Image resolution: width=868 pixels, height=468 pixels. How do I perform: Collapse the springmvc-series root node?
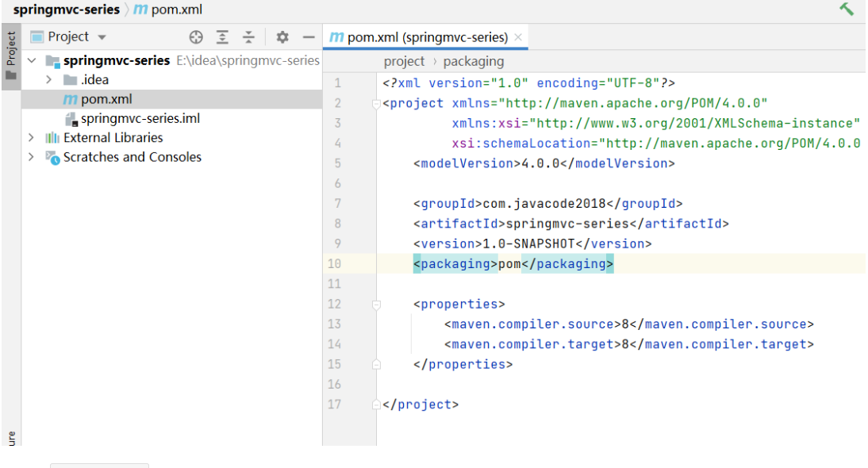(x=31, y=61)
